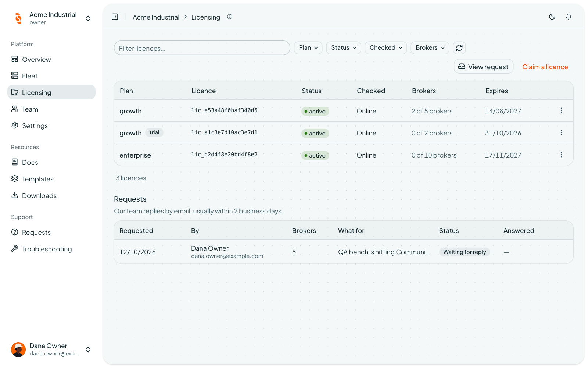The height and width of the screenshot is (368, 588).
Task: Open Settings from sidebar
Action: pos(51,125)
